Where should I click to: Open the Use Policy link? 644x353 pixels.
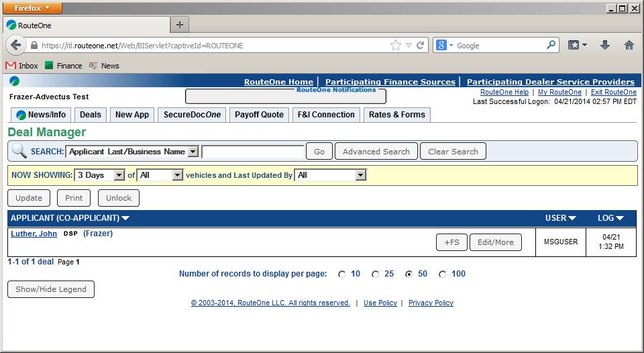click(380, 303)
